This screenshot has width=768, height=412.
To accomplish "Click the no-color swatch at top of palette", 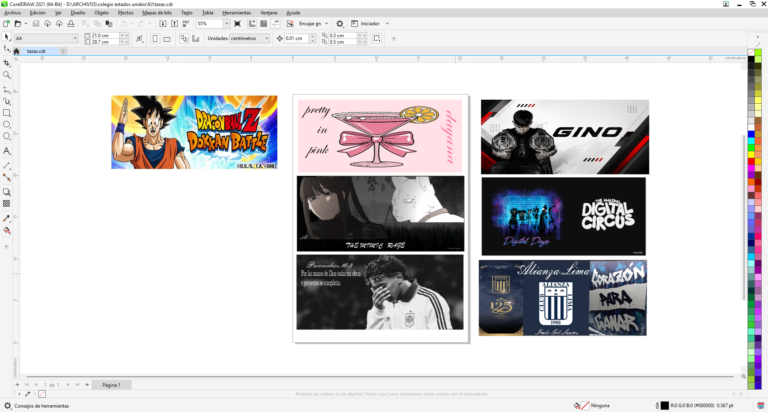I will [x=751, y=52].
